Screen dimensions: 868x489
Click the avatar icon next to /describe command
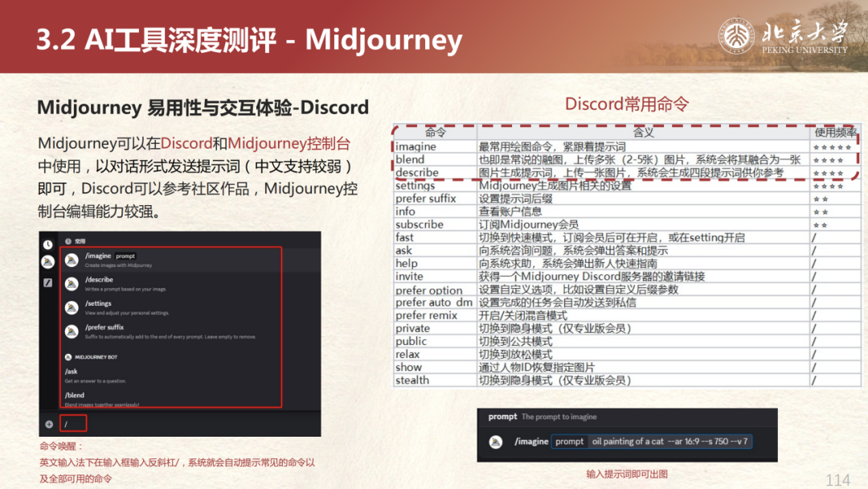72,284
